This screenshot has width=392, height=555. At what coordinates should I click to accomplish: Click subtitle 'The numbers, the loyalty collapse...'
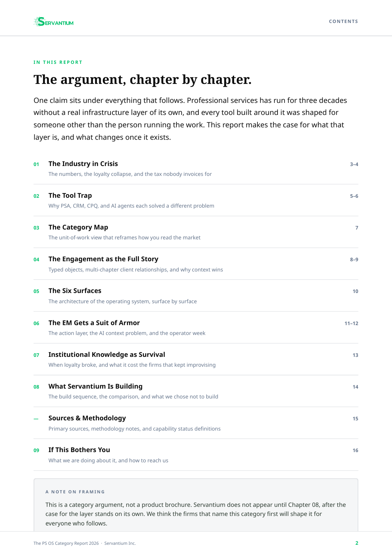coord(130,174)
